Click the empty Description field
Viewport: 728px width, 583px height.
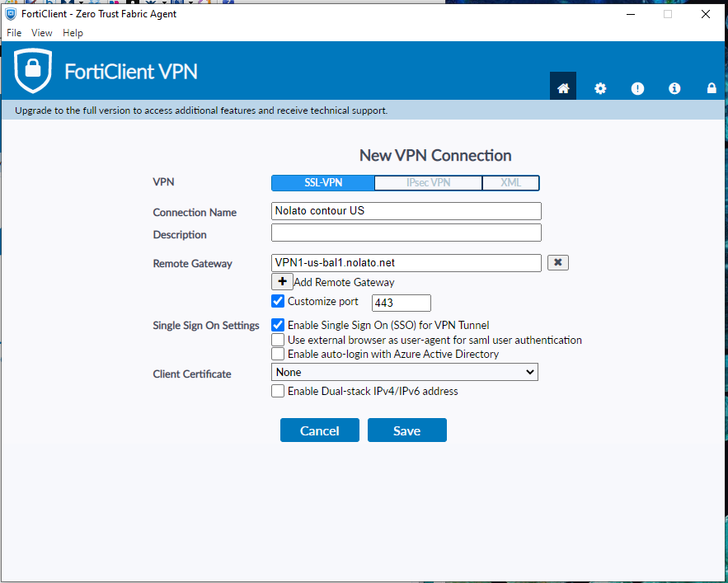click(406, 233)
